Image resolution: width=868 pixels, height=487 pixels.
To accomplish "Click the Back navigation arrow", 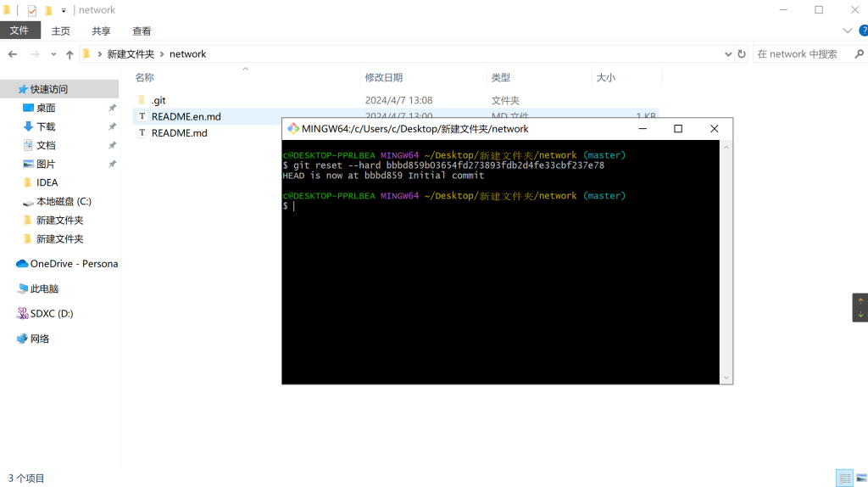I will click(x=13, y=54).
